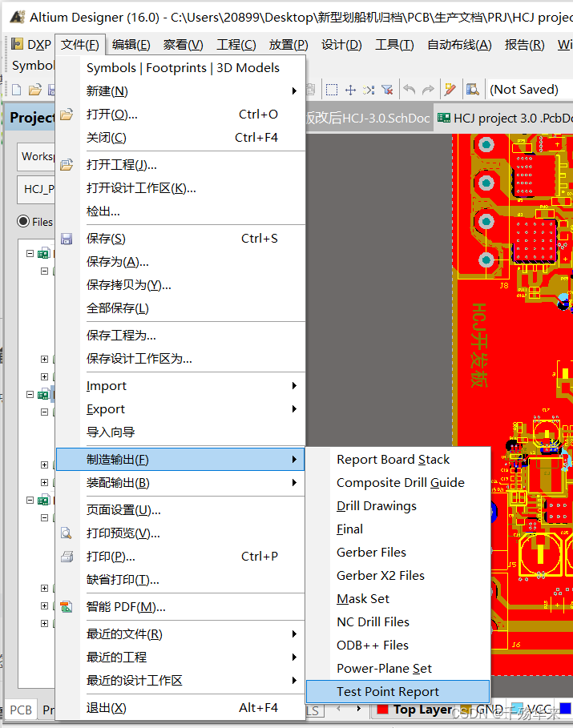Click the redo arrow icon
The image size is (573, 728).
click(x=428, y=90)
